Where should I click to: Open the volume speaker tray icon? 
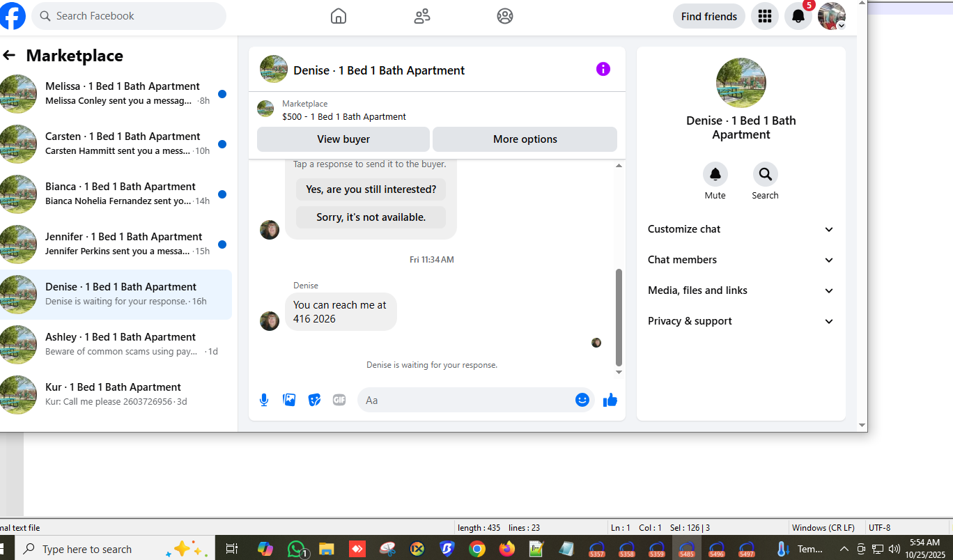point(894,549)
